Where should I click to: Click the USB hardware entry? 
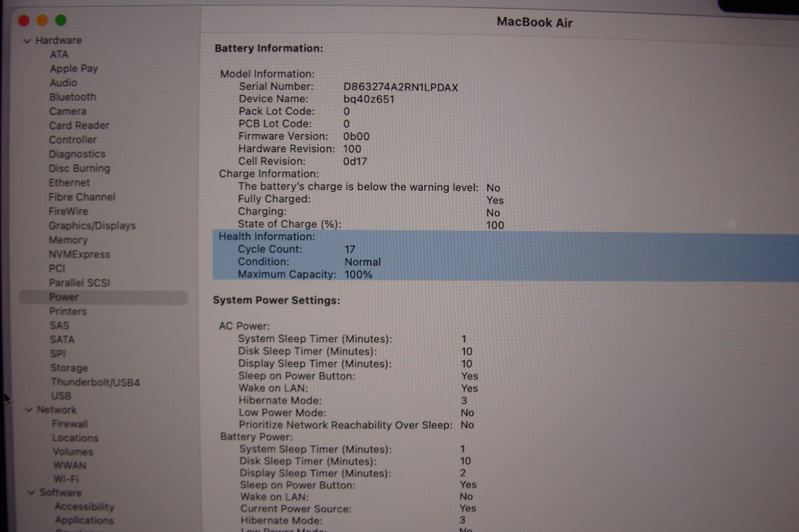coord(61,396)
